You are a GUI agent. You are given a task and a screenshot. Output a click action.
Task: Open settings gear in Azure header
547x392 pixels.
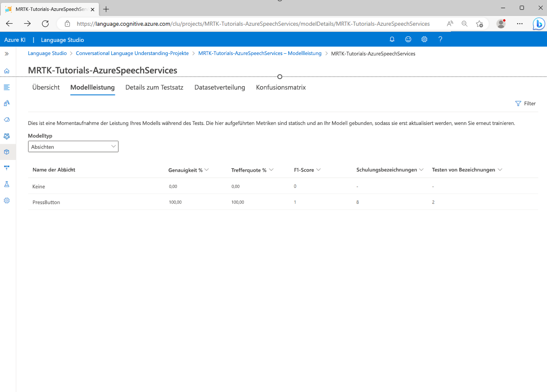click(x=424, y=39)
